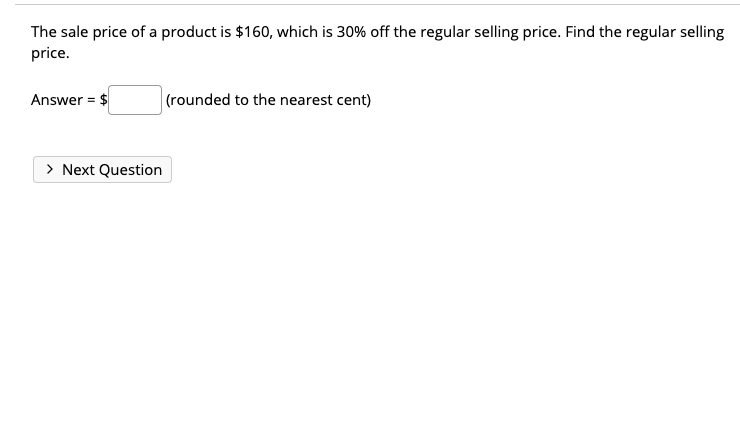Click the answer input field
740x441 pixels.
tap(135, 100)
